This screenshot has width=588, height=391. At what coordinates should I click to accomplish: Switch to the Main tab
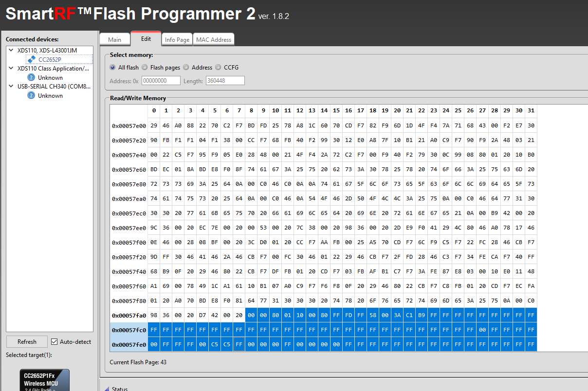[x=115, y=39]
